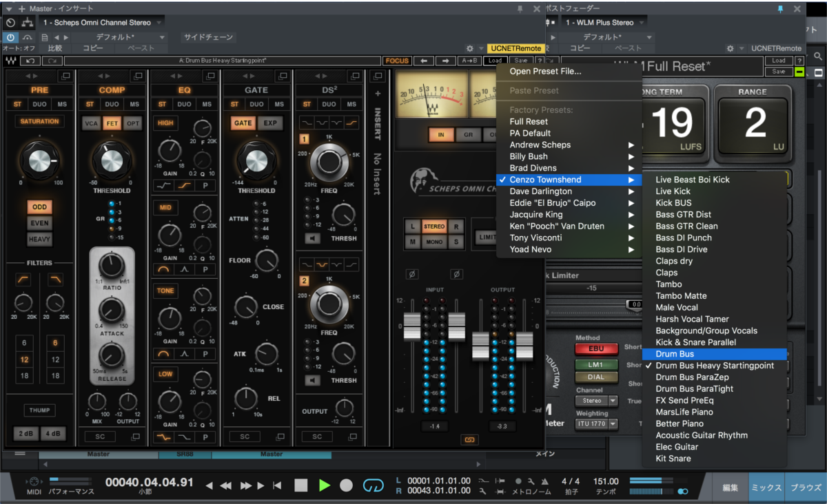Pop out the COMP module window icon
The width and height of the screenshot is (827, 504).
(x=138, y=76)
